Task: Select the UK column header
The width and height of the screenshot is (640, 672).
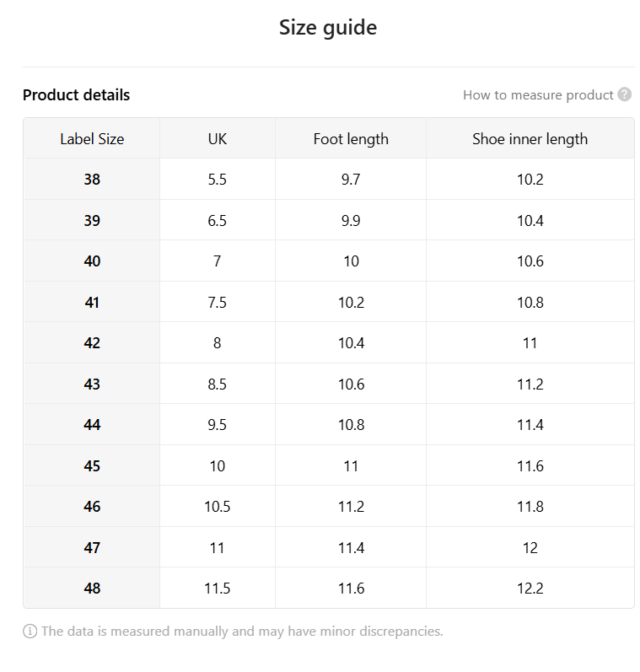Action: [x=218, y=139]
